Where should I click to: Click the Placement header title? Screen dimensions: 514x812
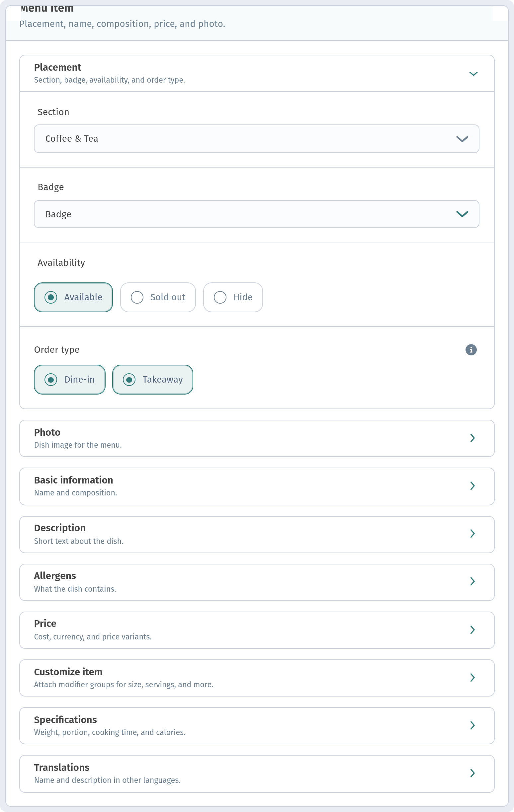click(x=58, y=67)
